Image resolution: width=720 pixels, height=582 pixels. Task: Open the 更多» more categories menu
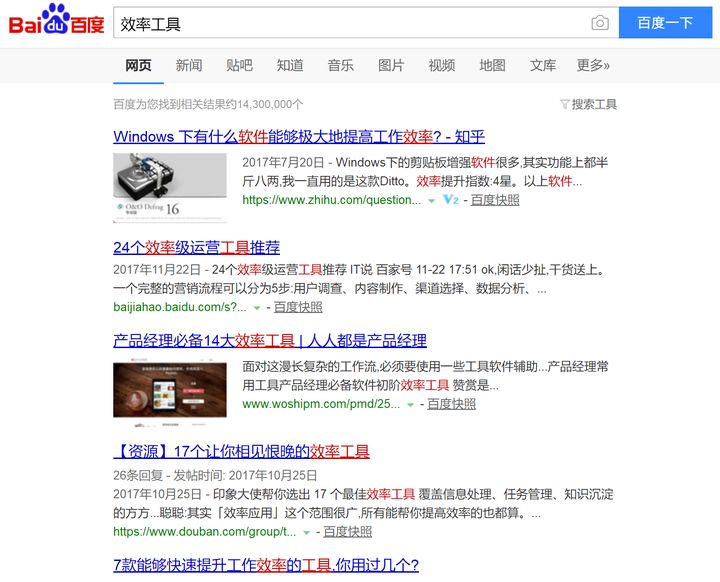(593, 65)
